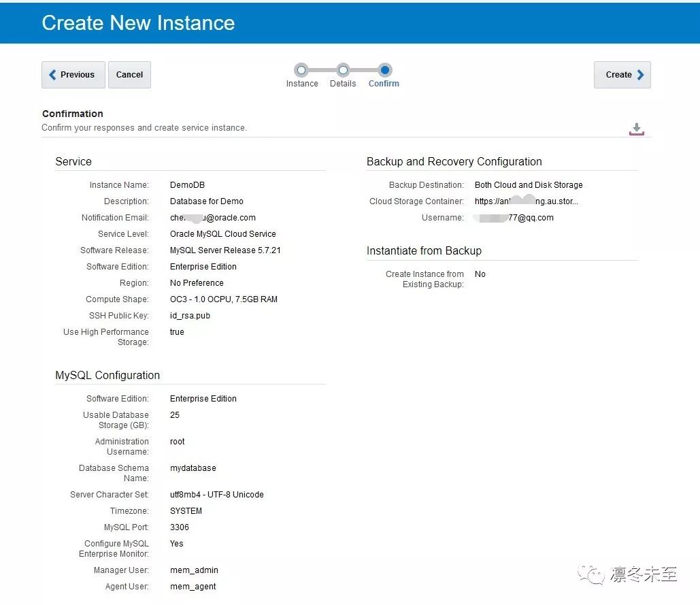Click the MySQL port value 3306
The width and height of the screenshot is (700, 605).
180,527
